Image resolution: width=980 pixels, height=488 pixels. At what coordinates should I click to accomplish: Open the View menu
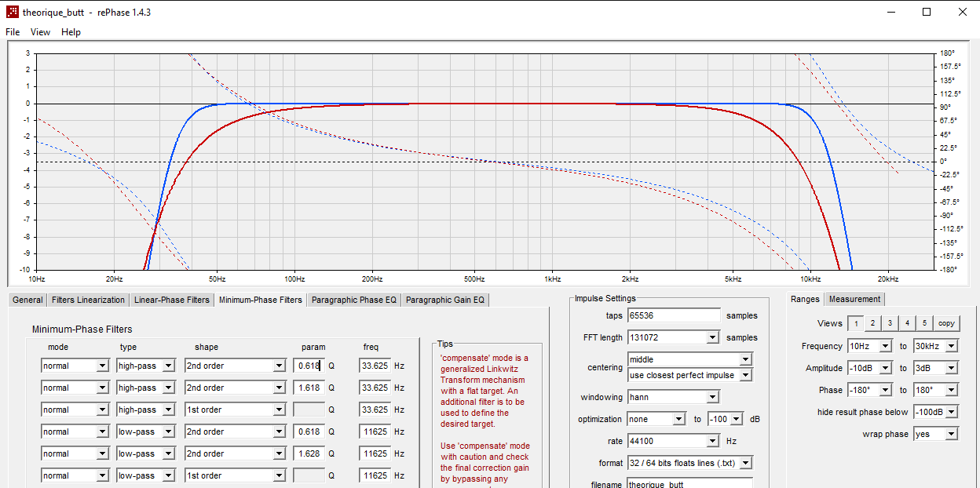(x=40, y=32)
